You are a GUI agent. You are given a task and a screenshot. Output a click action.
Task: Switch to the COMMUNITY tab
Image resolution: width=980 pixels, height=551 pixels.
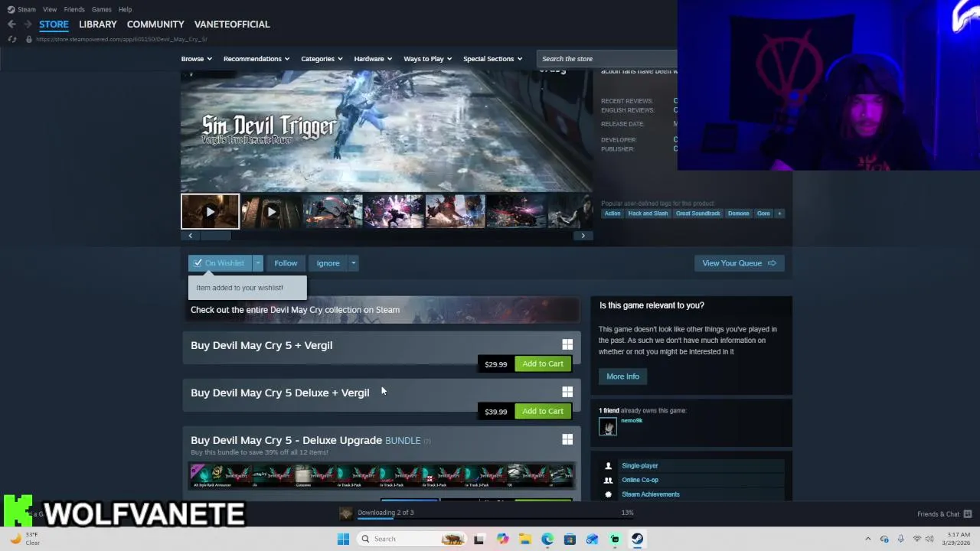point(155,24)
